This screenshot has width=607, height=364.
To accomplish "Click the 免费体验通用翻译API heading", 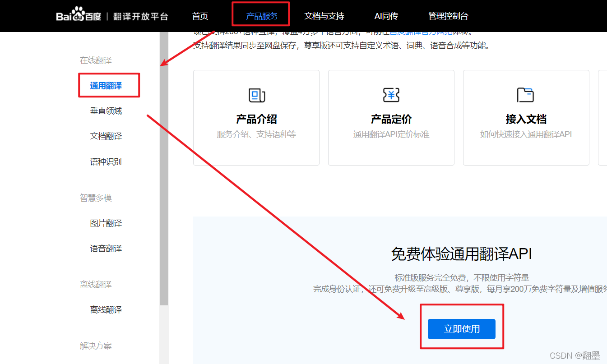I will (462, 254).
